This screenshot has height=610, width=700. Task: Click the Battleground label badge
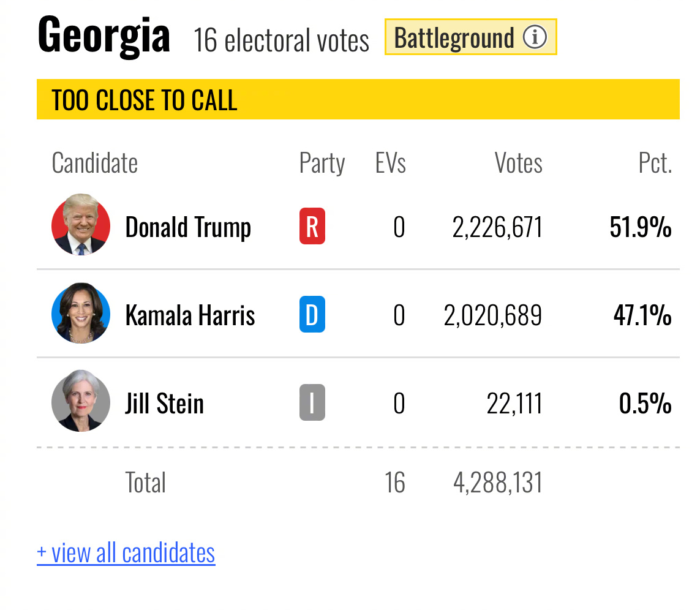[470, 37]
